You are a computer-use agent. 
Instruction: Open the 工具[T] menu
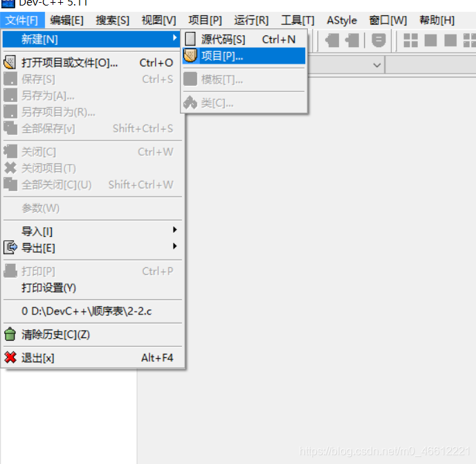click(297, 20)
